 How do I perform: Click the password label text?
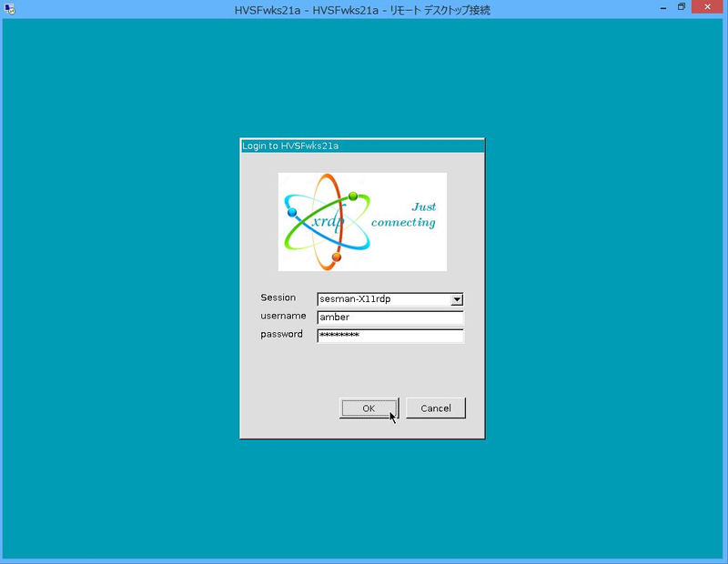pos(282,334)
